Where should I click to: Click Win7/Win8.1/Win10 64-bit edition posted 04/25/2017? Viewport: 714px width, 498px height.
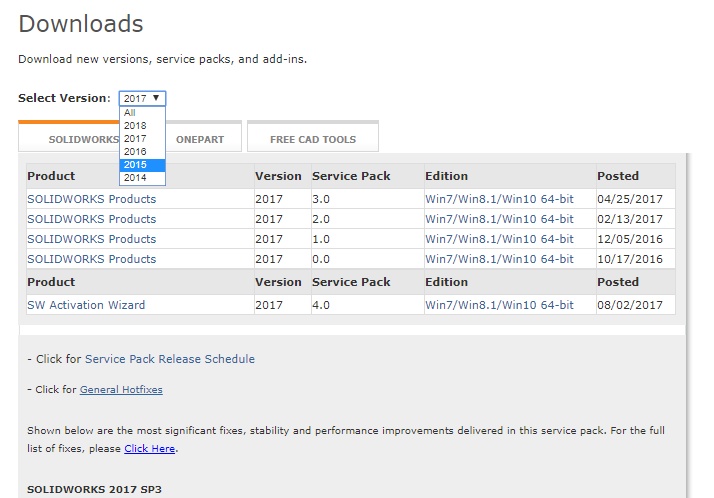point(499,199)
